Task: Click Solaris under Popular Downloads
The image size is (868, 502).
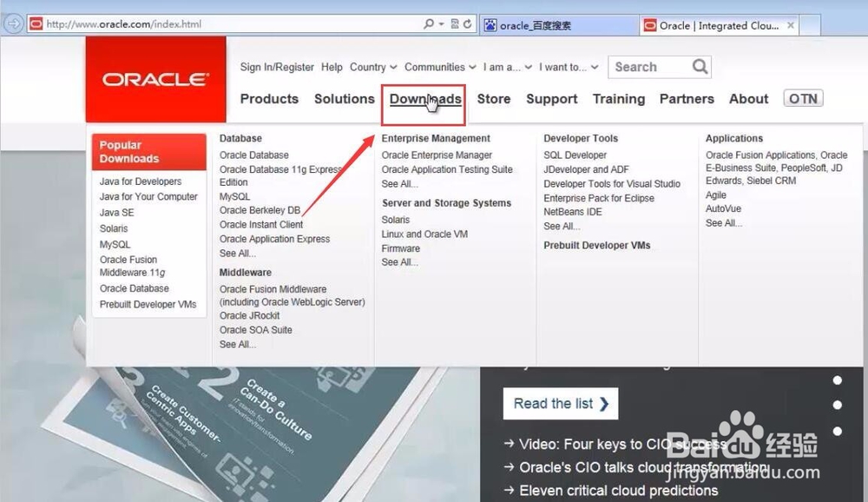Action: [114, 228]
